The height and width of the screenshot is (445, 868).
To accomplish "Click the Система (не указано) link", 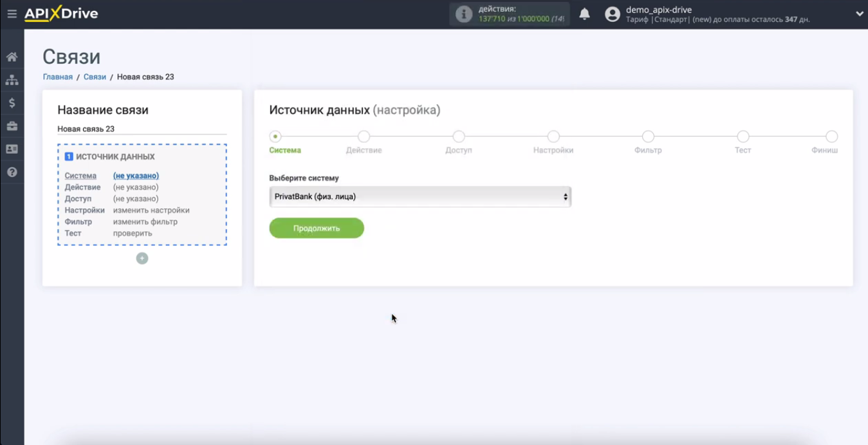I will coord(136,176).
